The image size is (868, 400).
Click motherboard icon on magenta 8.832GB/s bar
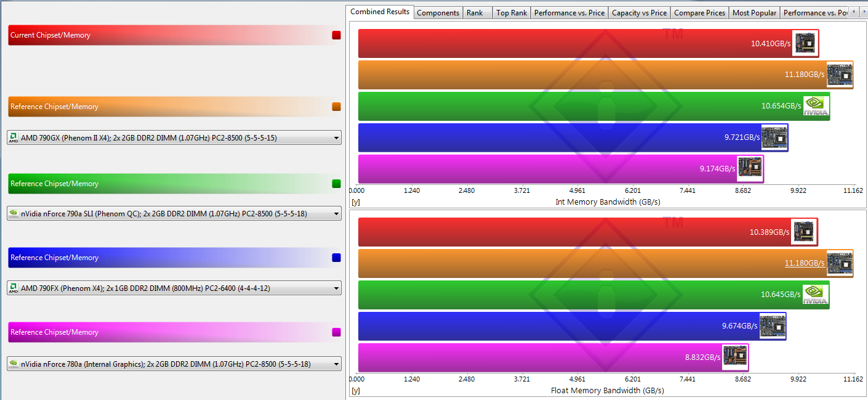(735, 357)
